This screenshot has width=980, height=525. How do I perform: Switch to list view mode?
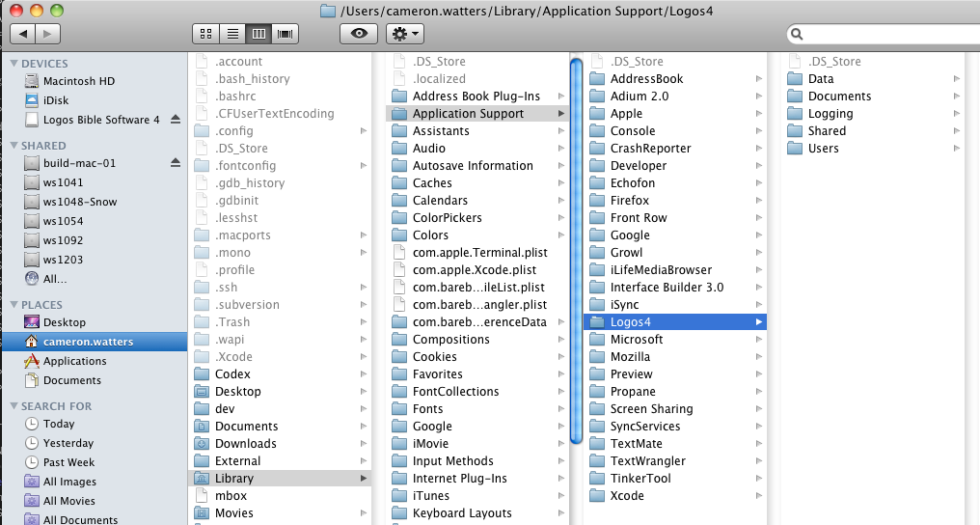pyautogui.click(x=232, y=34)
